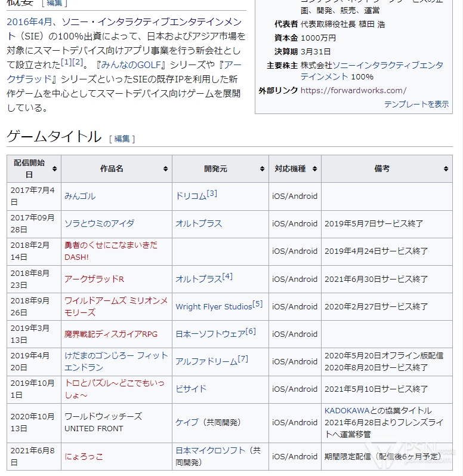This screenshot has width=463, height=476.
Task: Select 2019年5月7日サービス終了 remark cell
Action: click(387, 224)
